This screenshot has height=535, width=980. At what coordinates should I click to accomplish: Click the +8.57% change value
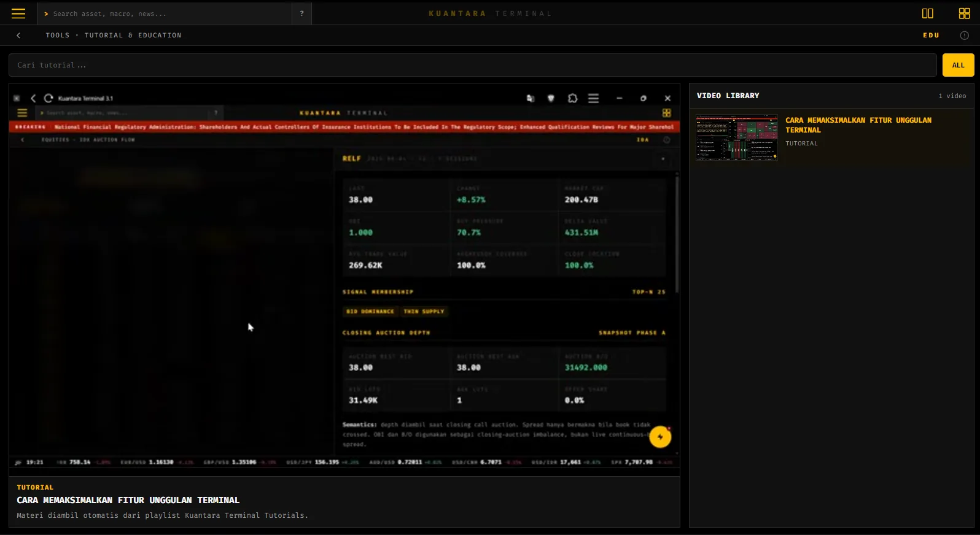tap(471, 200)
